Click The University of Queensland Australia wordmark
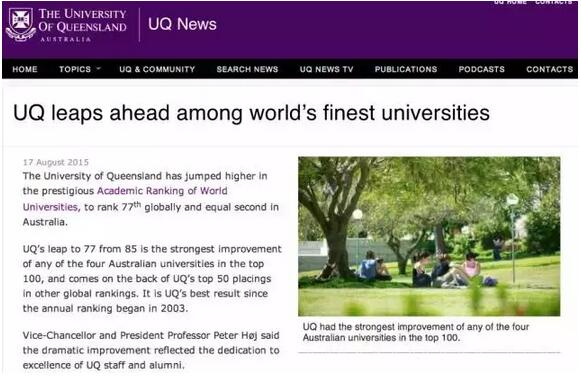This screenshot has width=581, height=377. (x=82, y=24)
